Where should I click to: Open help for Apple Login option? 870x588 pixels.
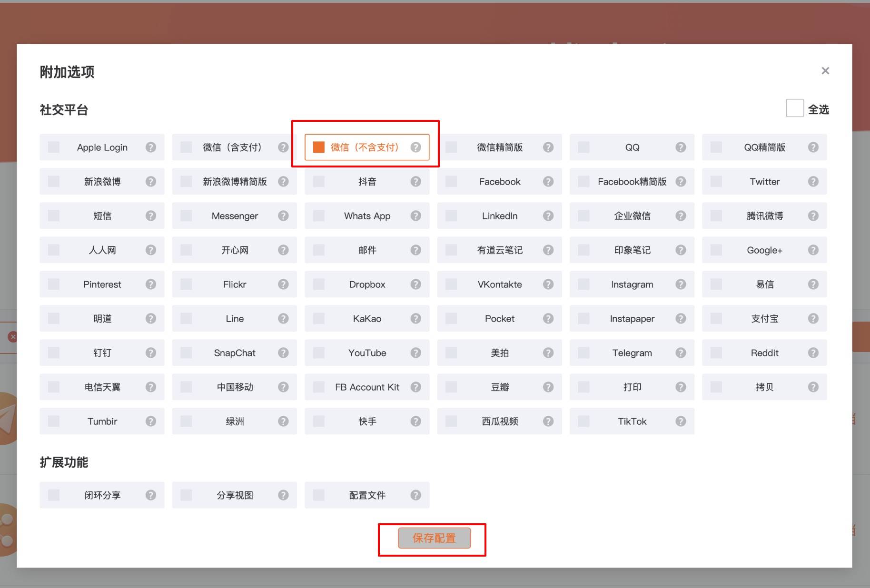(151, 147)
